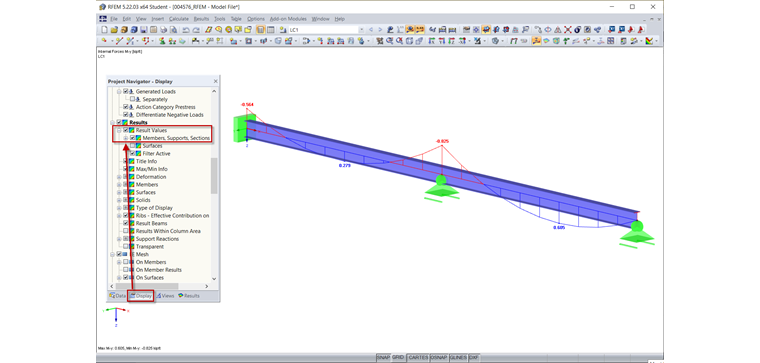Toggle the GRID status bar button
Screen dimensions: 760x363
click(397, 357)
